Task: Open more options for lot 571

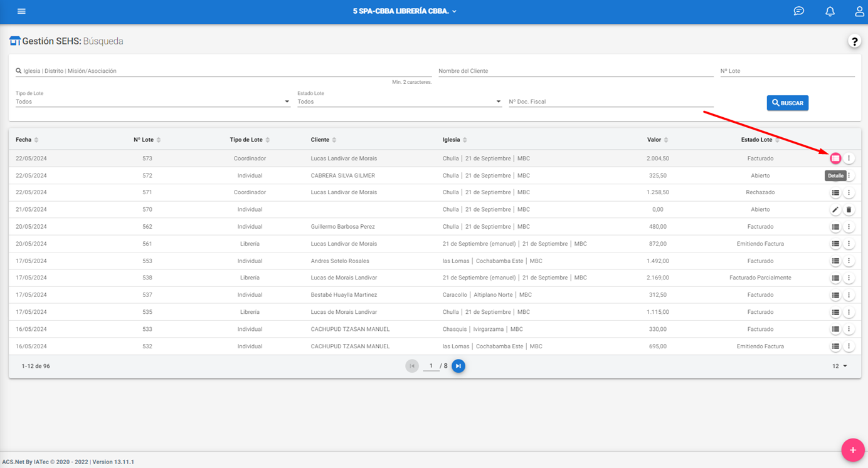Action: (849, 193)
